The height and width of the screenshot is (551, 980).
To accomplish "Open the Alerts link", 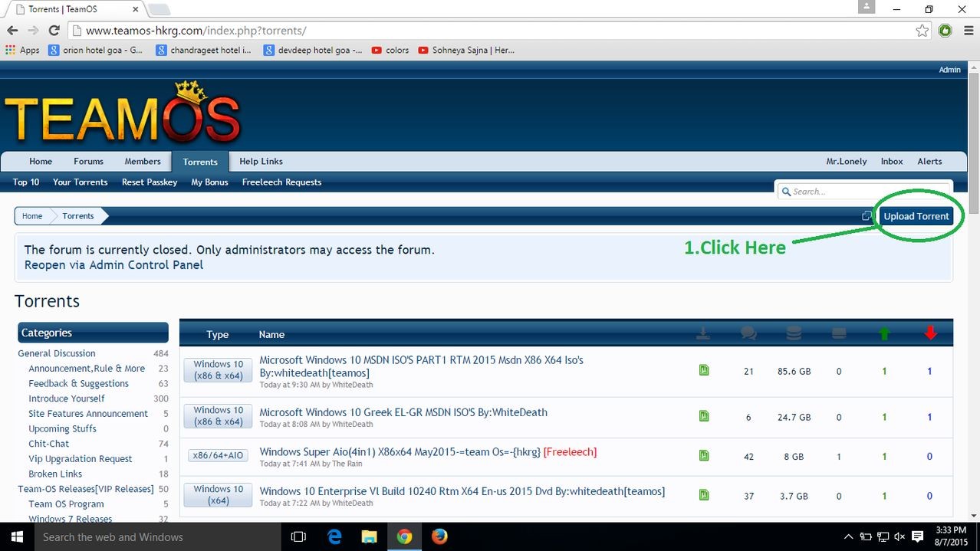I will (930, 162).
